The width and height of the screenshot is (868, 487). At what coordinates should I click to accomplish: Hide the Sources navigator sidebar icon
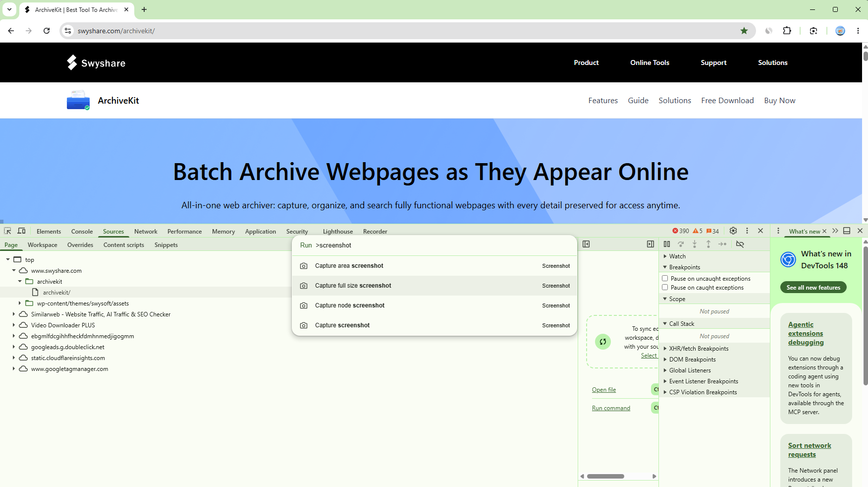(x=586, y=244)
